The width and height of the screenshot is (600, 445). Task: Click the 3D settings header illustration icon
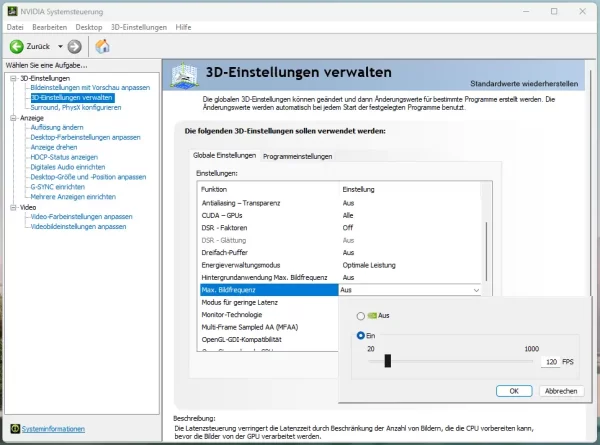pos(184,75)
